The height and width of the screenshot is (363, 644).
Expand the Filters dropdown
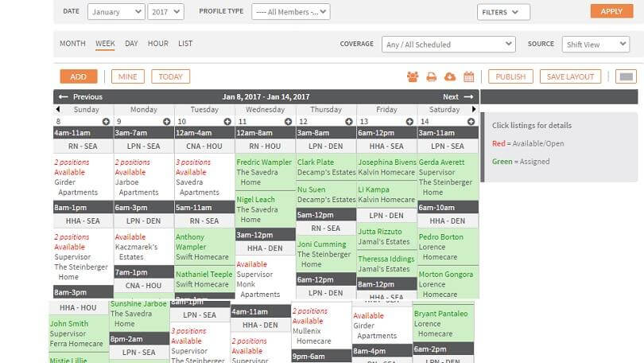click(503, 12)
